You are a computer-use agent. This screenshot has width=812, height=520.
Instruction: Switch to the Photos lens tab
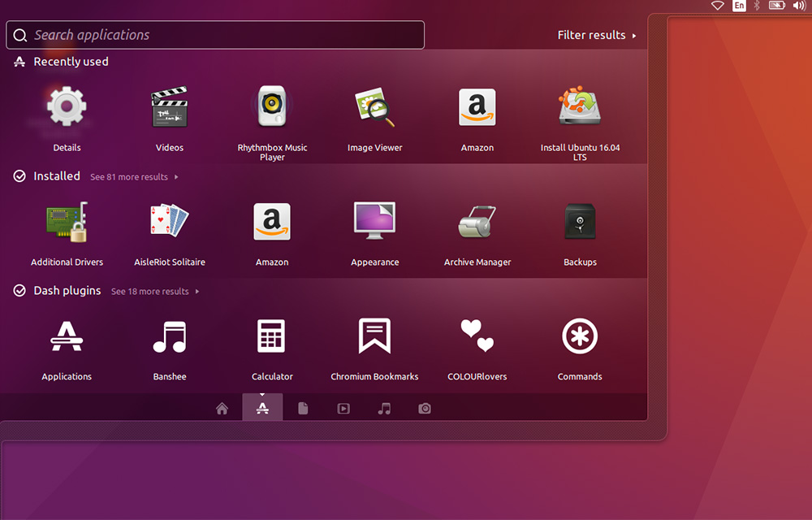[x=425, y=409]
